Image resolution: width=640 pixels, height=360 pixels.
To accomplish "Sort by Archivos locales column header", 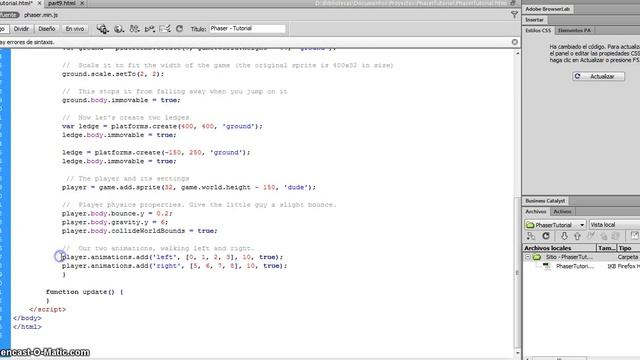I will click(560, 248).
